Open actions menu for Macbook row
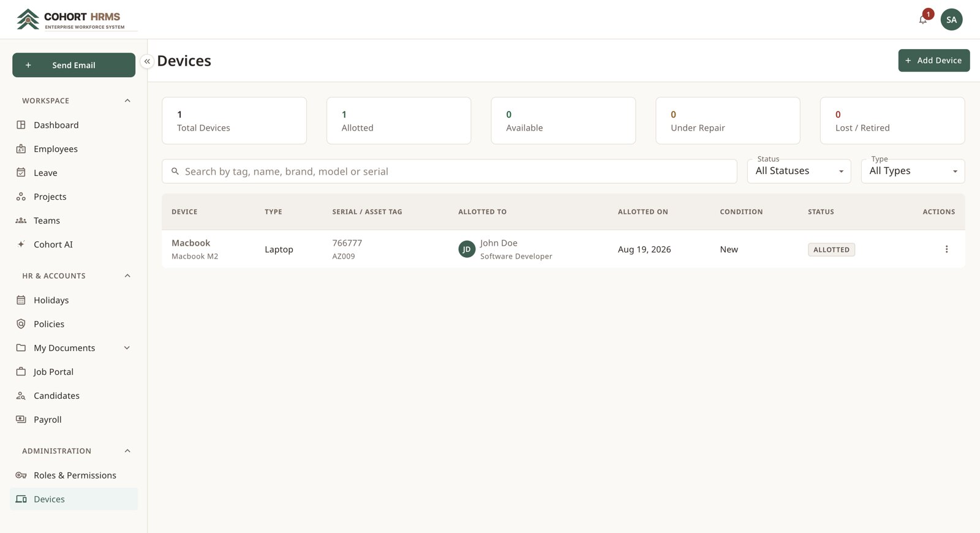The height and width of the screenshot is (533, 980). [946, 249]
